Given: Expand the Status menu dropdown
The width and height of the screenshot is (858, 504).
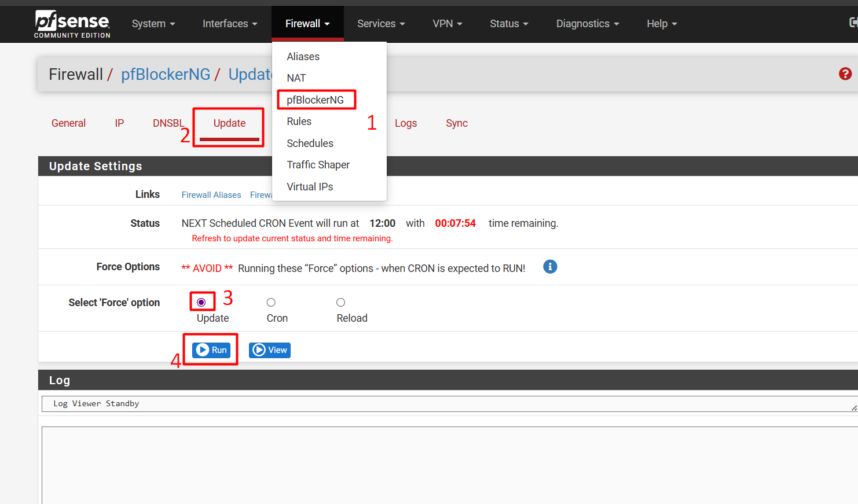Looking at the screenshot, I should click(x=509, y=24).
